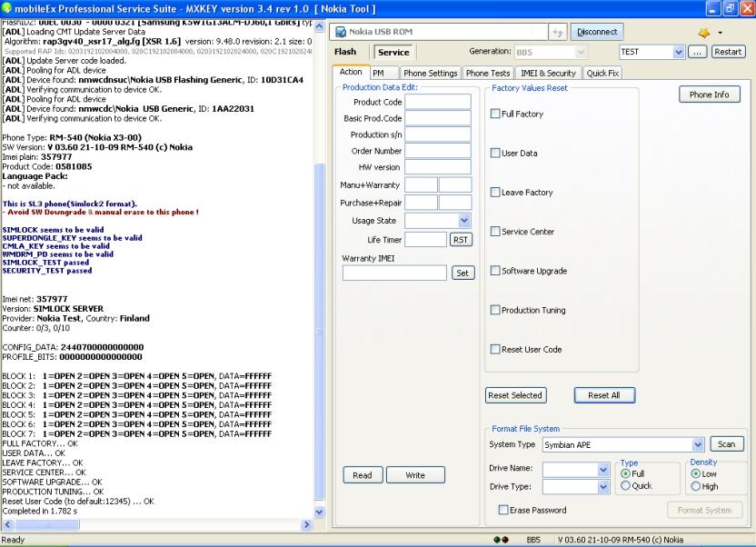Viewport: 756px width, 547px height.
Task: Click the Phone Info button
Action: point(709,94)
